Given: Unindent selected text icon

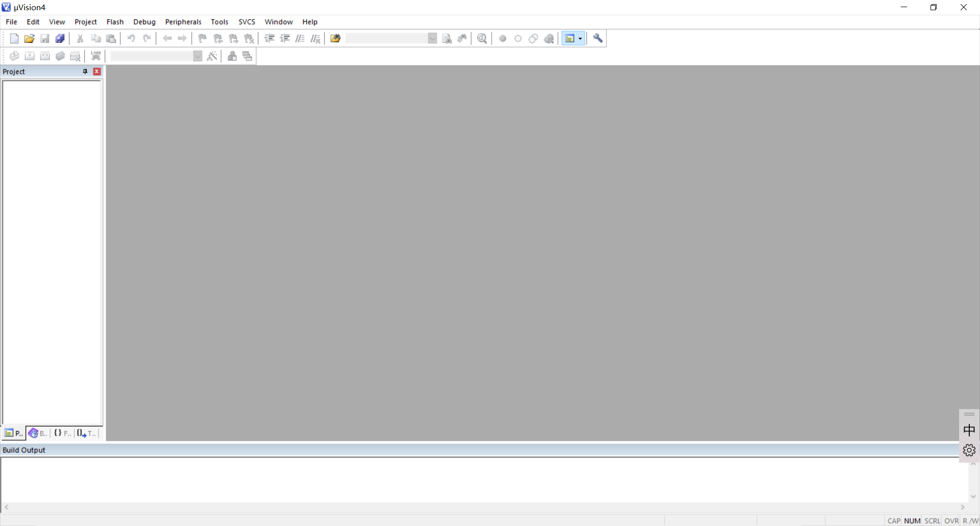Looking at the screenshot, I should pyautogui.click(x=285, y=38).
